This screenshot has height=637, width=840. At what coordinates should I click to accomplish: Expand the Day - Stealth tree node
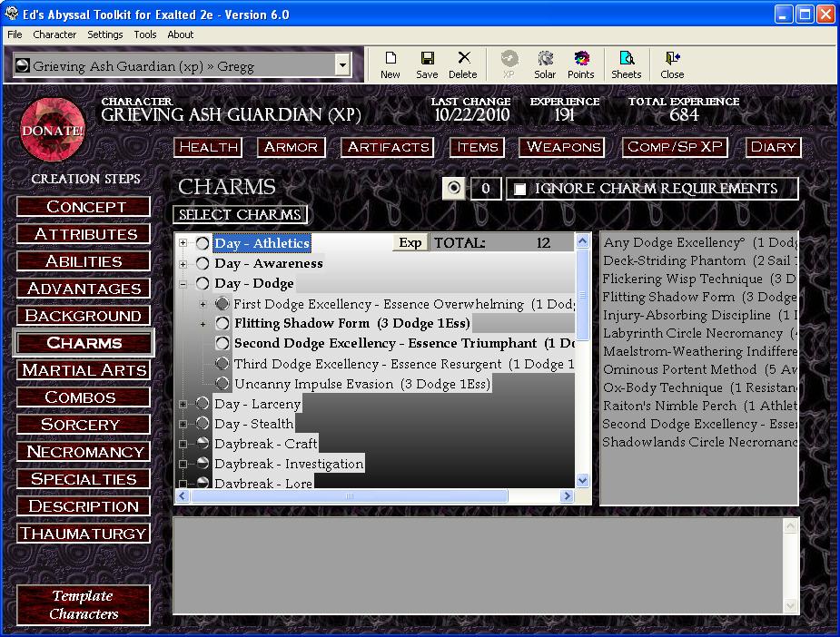183,424
